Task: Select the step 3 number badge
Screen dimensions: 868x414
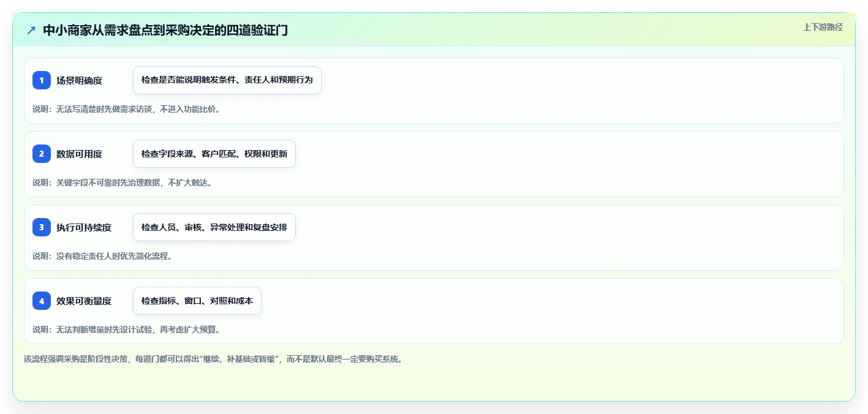Action: point(42,227)
